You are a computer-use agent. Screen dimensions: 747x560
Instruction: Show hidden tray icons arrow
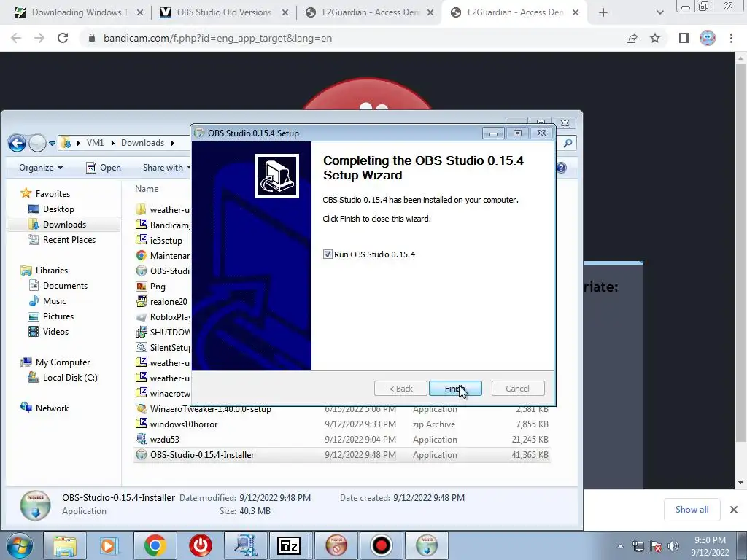coord(620,546)
